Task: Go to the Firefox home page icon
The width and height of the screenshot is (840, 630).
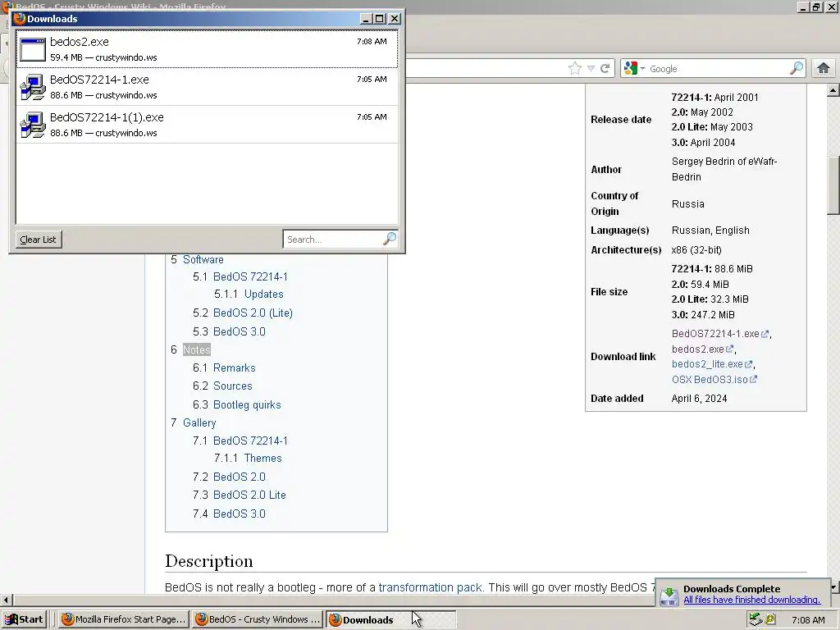Action: pyautogui.click(x=824, y=68)
